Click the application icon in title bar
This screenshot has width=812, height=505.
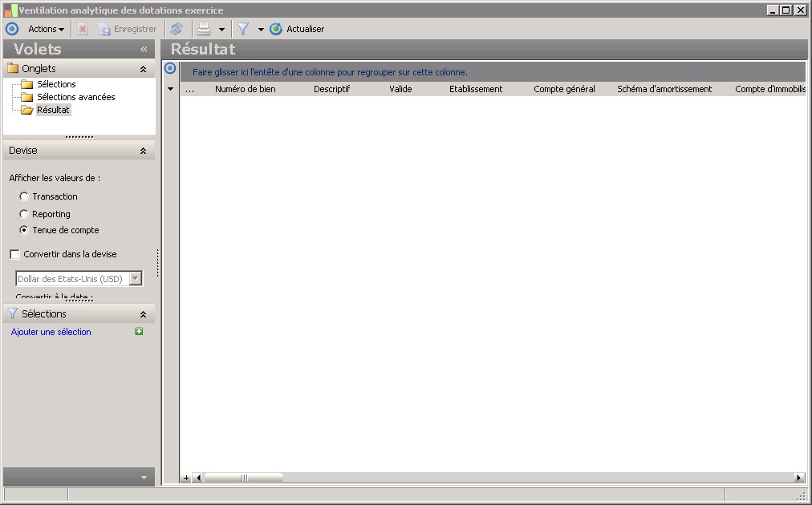[x=10, y=10]
